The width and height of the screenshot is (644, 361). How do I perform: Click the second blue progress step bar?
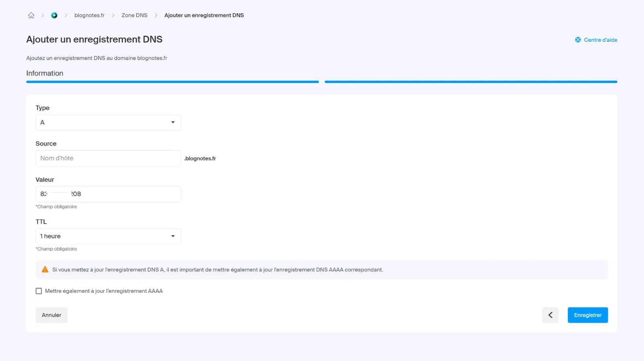(471, 82)
